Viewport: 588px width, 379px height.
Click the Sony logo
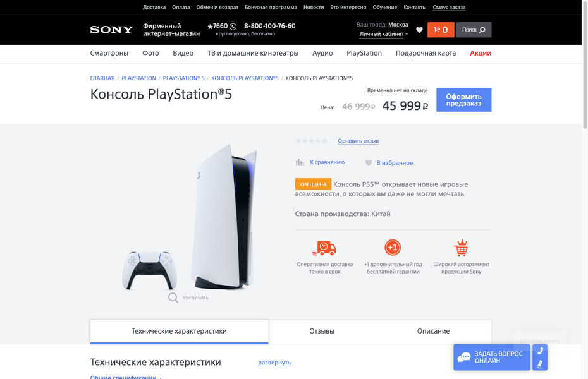point(111,30)
